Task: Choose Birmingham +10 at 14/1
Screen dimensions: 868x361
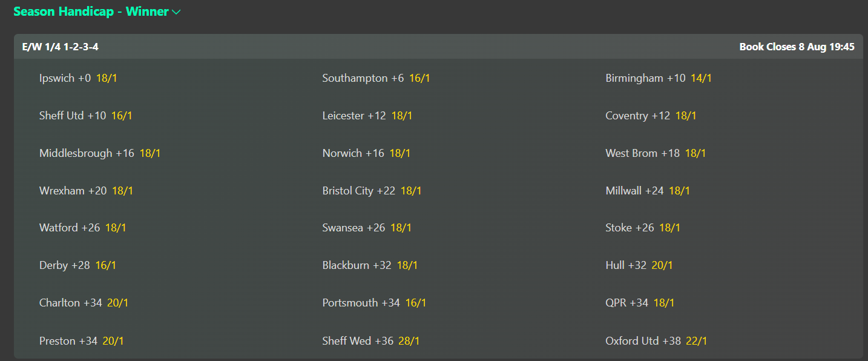Action: click(x=659, y=78)
